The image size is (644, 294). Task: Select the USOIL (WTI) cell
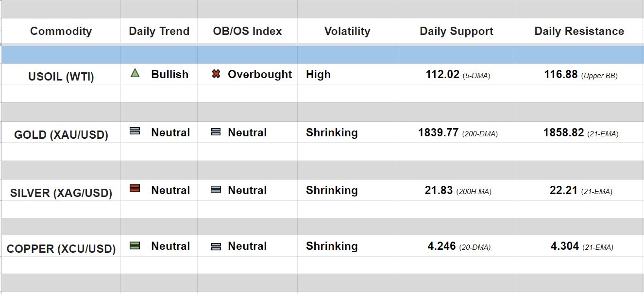pyautogui.click(x=61, y=77)
